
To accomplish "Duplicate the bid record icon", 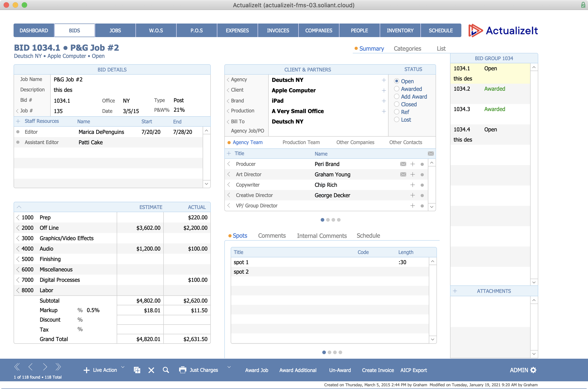I will click(137, 370).
